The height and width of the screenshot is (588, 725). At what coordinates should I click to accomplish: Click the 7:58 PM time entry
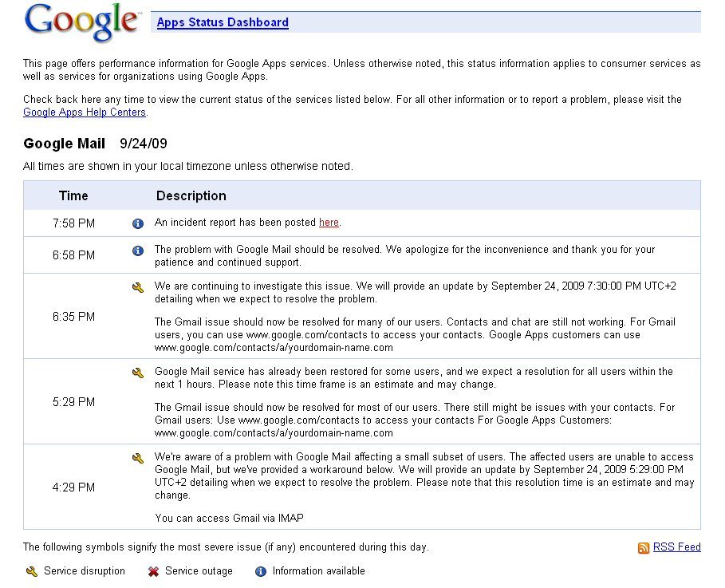pos(72,223)
